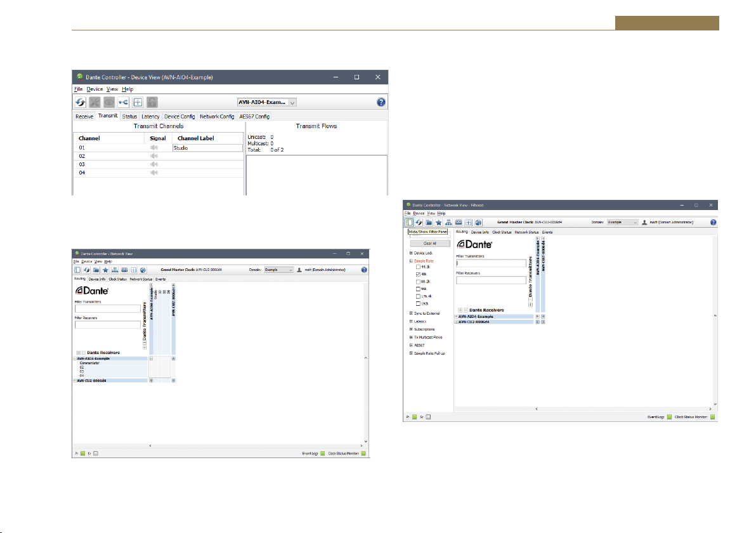Expand Sync to External filter group
The width and height of the screenshot is (756, 533).
point(411,313)
